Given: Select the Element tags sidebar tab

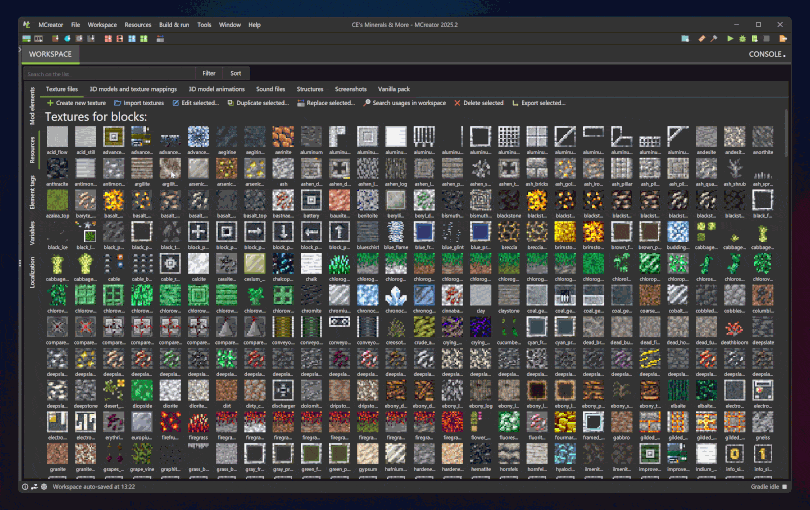Looking at the screenshot, I should coord(32,192).
